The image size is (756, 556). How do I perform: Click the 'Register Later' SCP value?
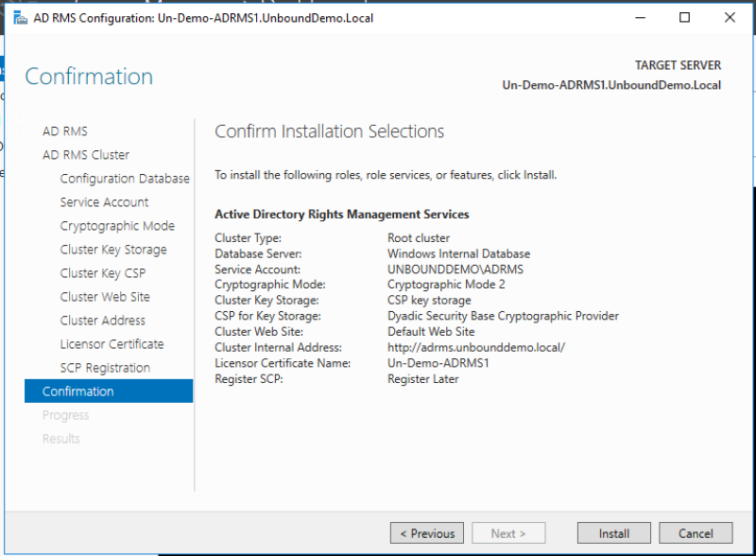[x=422, y=379]
